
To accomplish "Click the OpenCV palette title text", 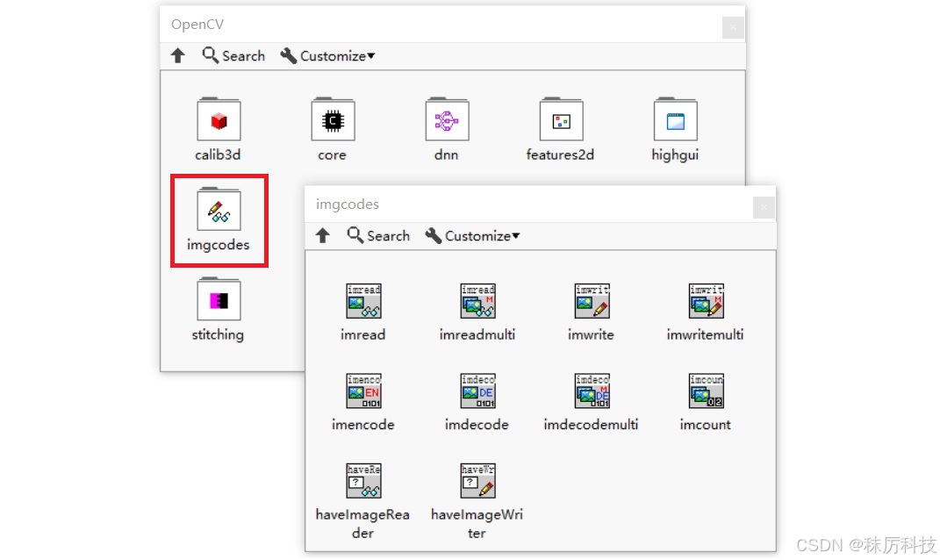I will pyautogui.click(x=197, y=25).
